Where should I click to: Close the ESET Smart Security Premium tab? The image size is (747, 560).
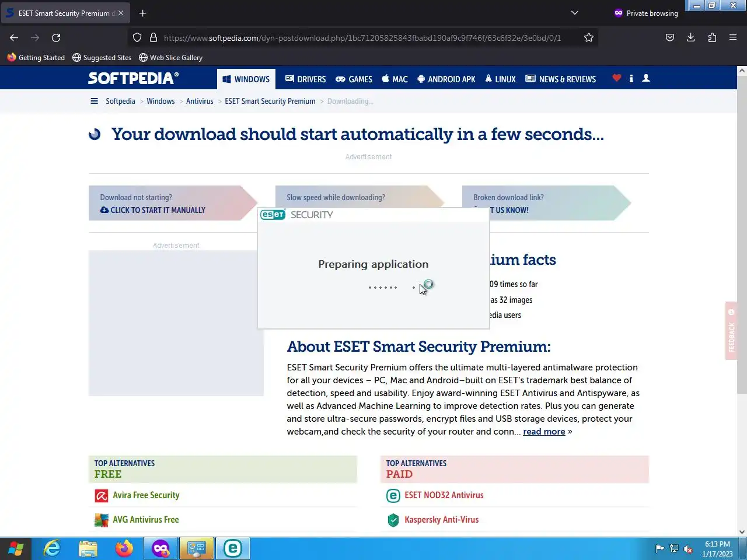click(121, 13)
